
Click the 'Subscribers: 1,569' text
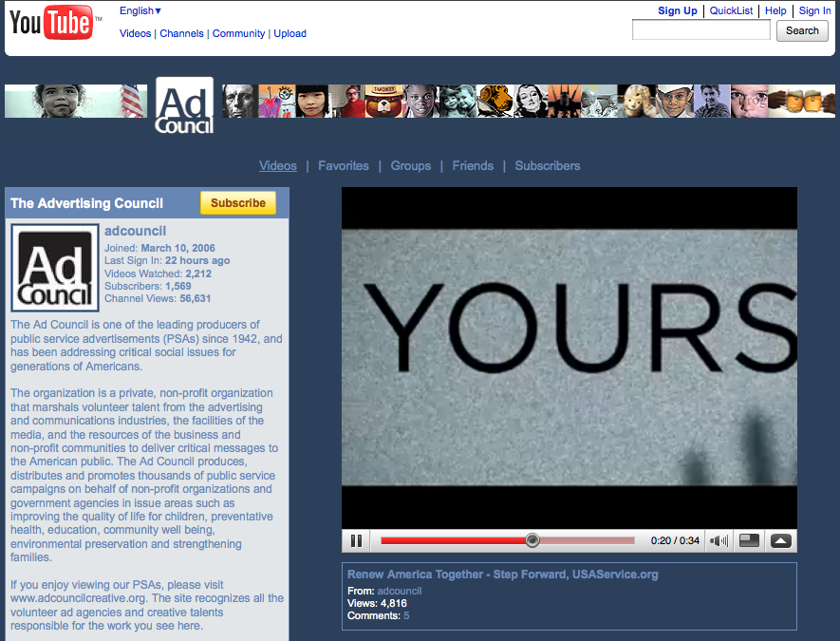pos(148,286)
